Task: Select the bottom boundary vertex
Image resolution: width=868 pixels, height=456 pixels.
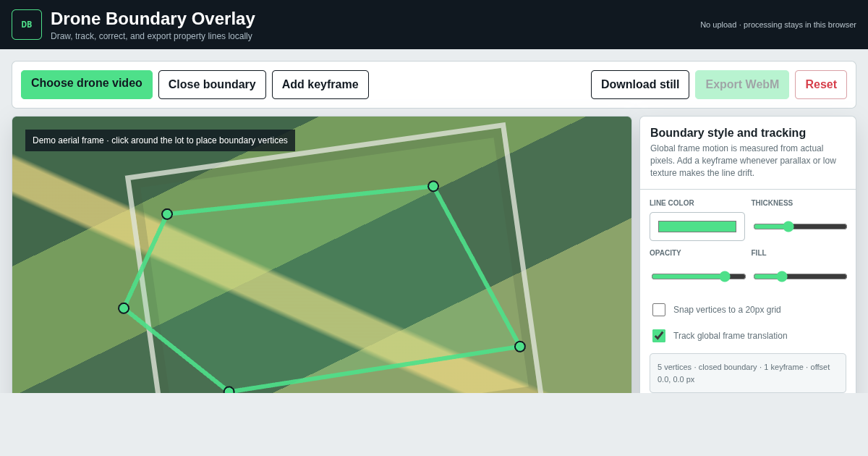Action: [229, 390]
